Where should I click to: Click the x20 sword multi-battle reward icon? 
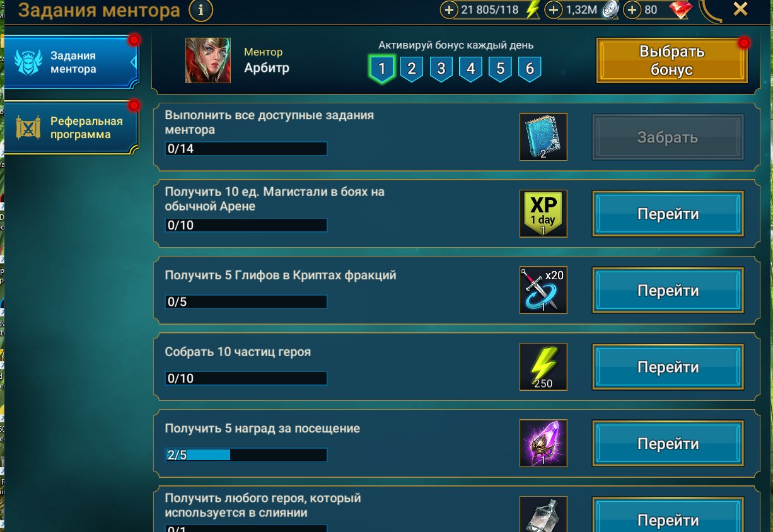543,290
